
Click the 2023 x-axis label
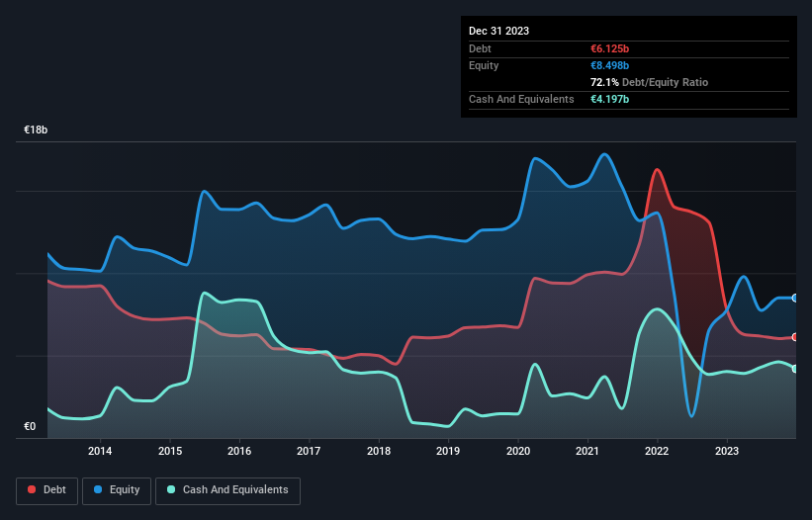coord(727,451)
